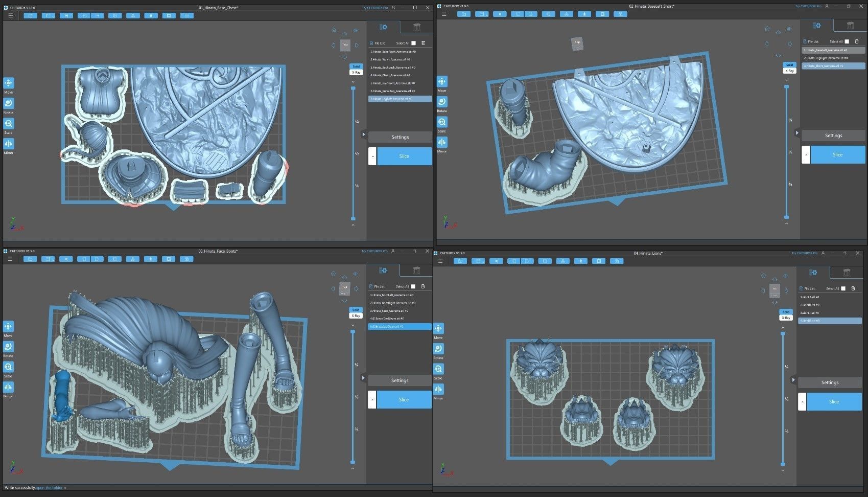This screenshot has width=868, height=497.
Task: Click the user account icon in 01_Hinata_Base_Chest title bar
Action: point(393,8)
